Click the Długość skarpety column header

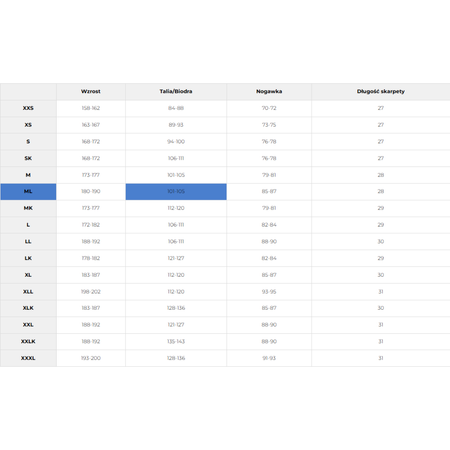tap(381, 91)
